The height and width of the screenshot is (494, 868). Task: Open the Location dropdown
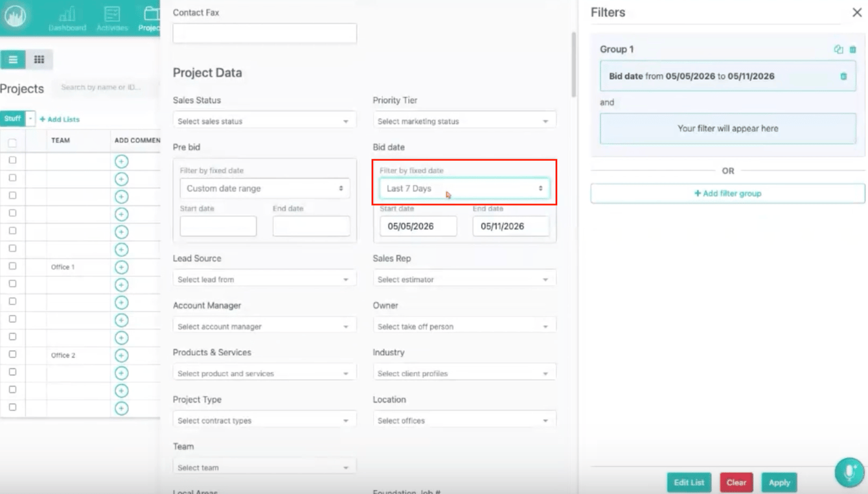[x=464, y=421]
